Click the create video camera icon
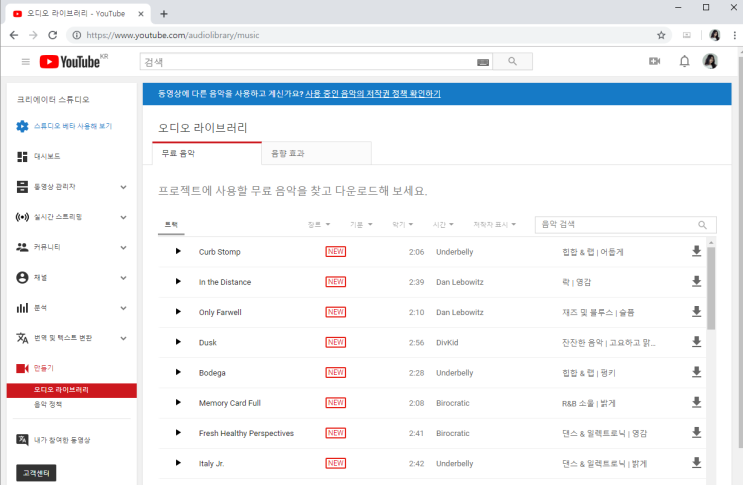The height and width of the screenshot is (485, 743). [x=654, y=61]
